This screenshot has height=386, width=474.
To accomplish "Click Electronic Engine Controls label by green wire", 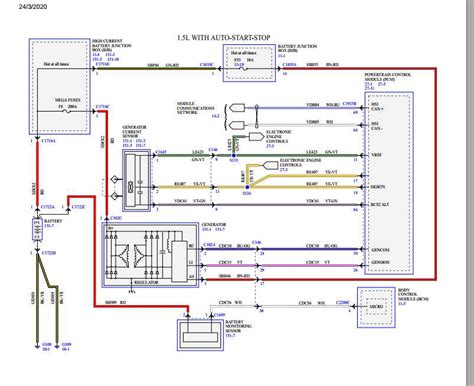I will [x=279, y=137].
